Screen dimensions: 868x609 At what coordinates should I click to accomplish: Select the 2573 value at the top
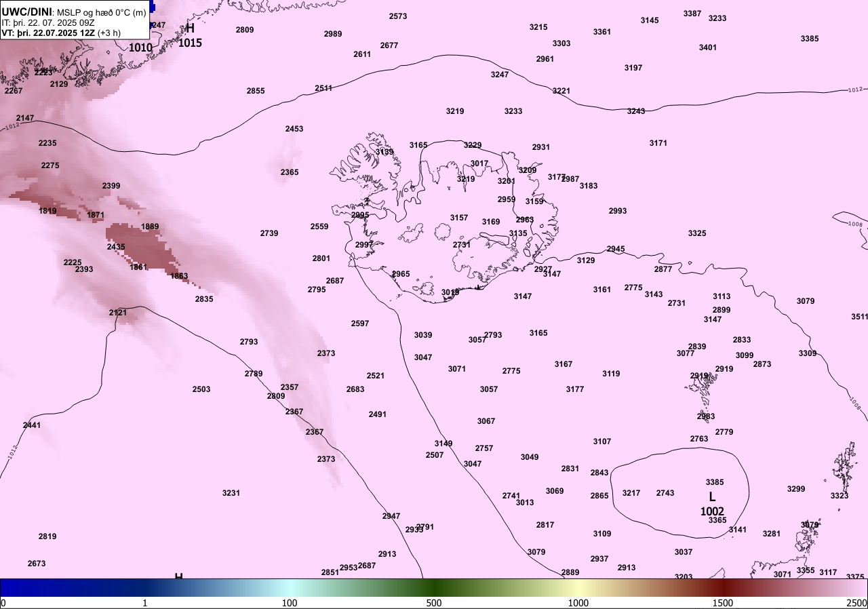click(x=398, y=16)
